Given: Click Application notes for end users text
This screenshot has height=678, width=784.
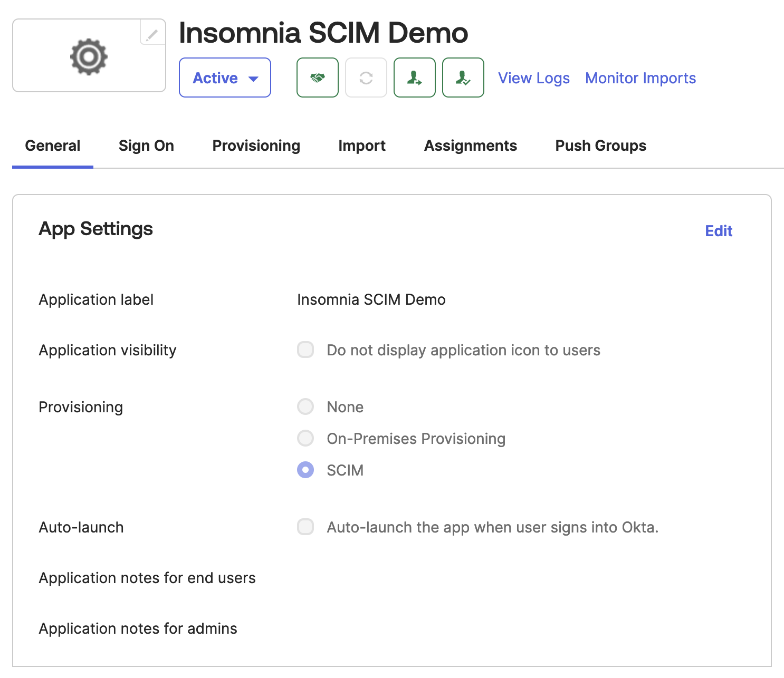Looking at the screenshot, I should (x=147, y=578).
